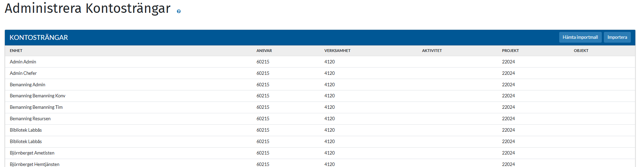Open the Bemanning Admin entry
The image size is (644, 167).
27,85
